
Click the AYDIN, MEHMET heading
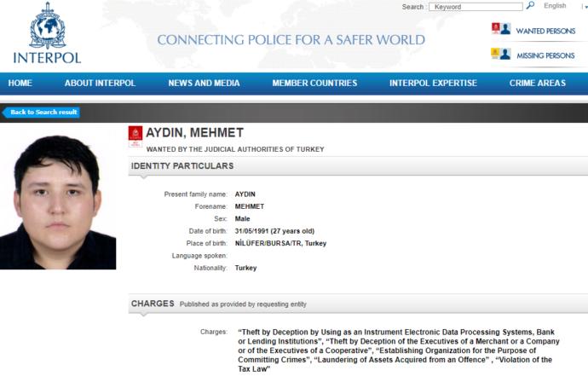tap(194, 132)
